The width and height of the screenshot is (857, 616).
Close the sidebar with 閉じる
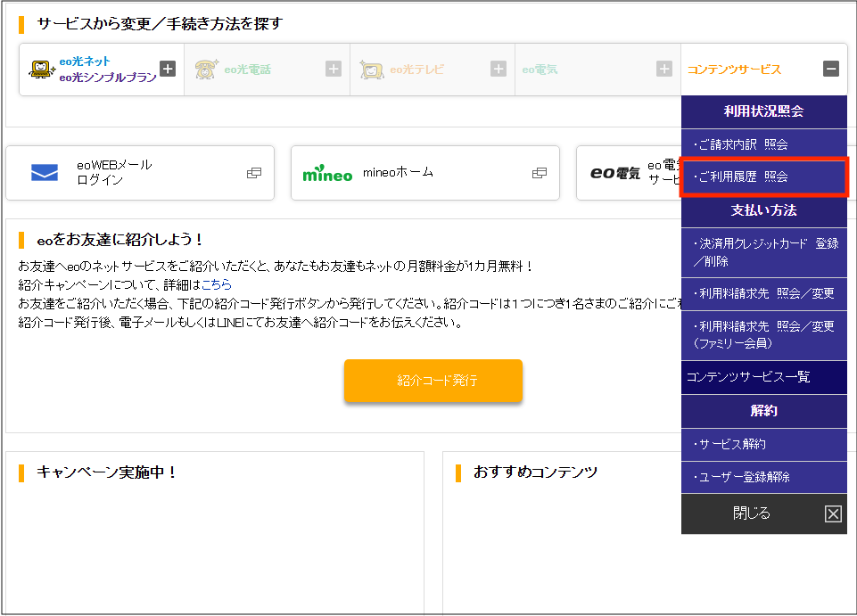pyautogui.click(x=763, y=513)
